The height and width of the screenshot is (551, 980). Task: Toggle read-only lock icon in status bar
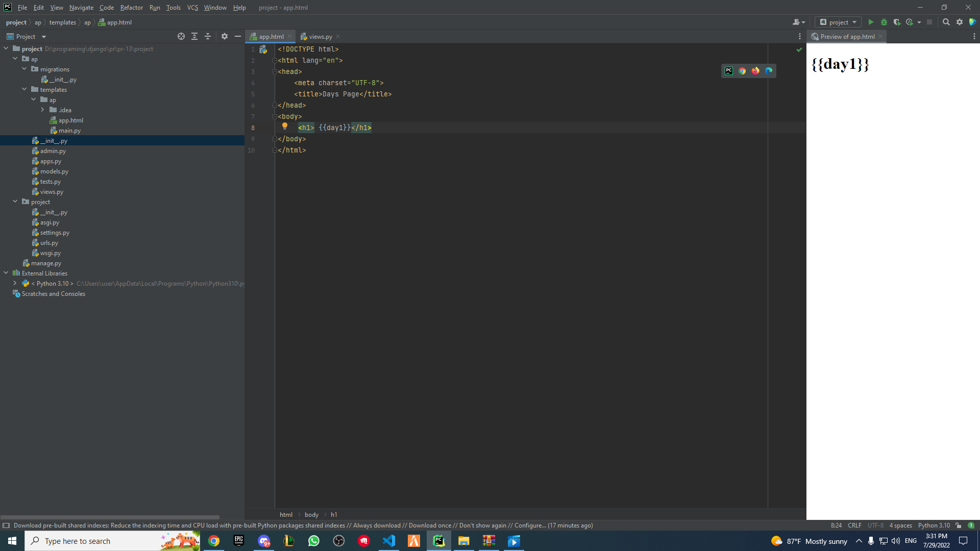(959, 525)
